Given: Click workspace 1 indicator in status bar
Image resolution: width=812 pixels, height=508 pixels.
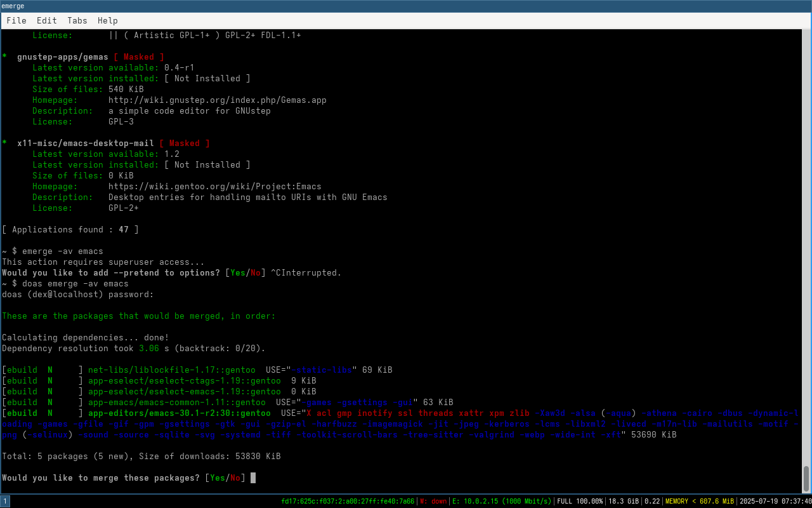Looking at the screenshot, I should [x=5, y=501].
